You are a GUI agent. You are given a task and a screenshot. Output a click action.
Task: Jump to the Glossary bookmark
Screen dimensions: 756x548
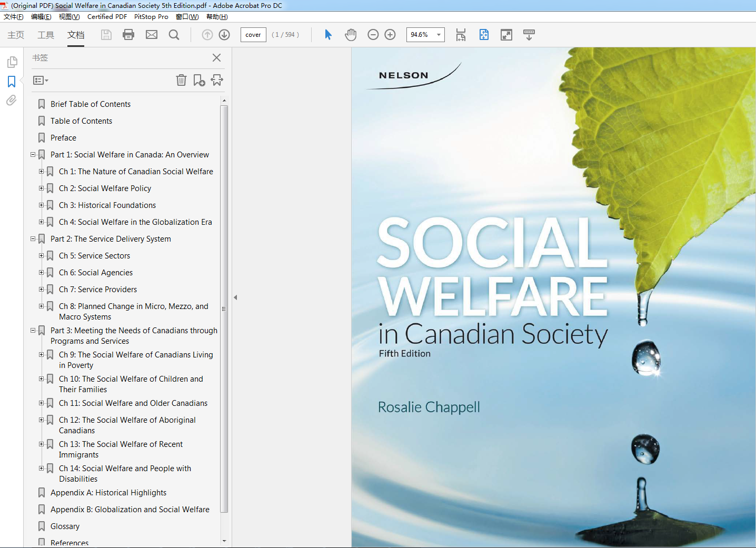point(65,526)
